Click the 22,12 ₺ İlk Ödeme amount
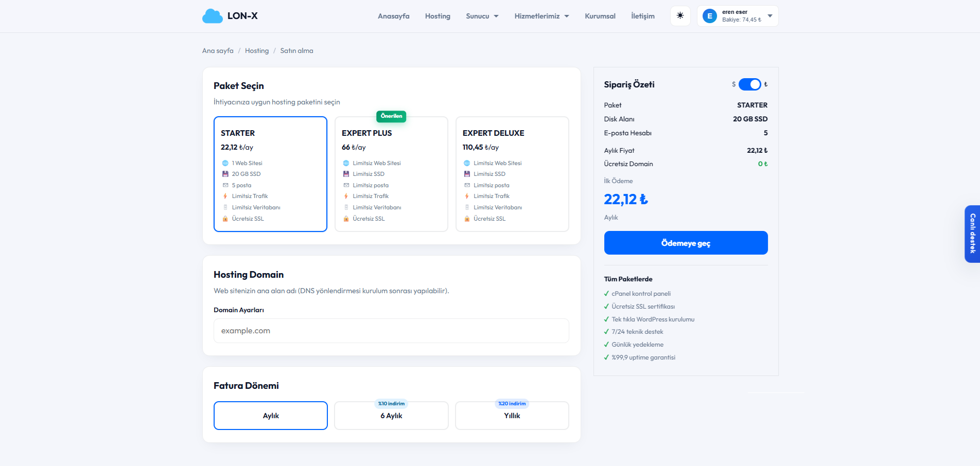980x466 pixels. [626, 199]
